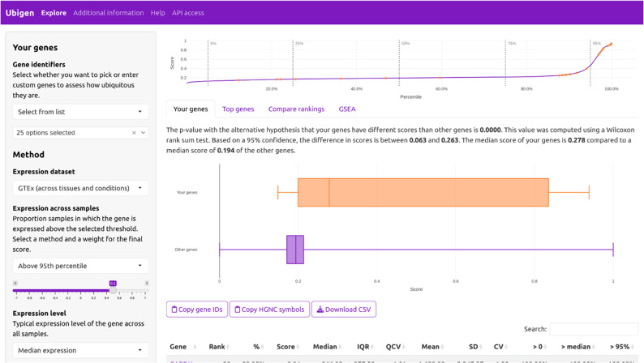644x363 pixels.
Task: Click the clipboard icon in Copy gene IDs
Action: [174, 310]
